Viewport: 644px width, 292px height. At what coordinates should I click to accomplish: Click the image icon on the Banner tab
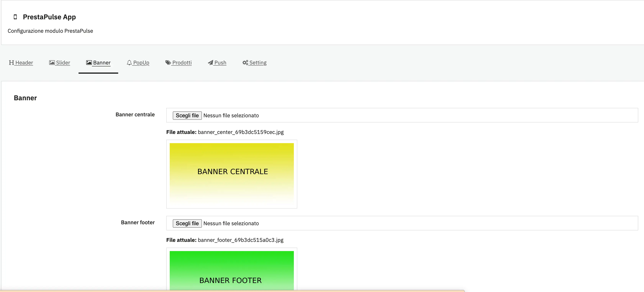point(89,63)
